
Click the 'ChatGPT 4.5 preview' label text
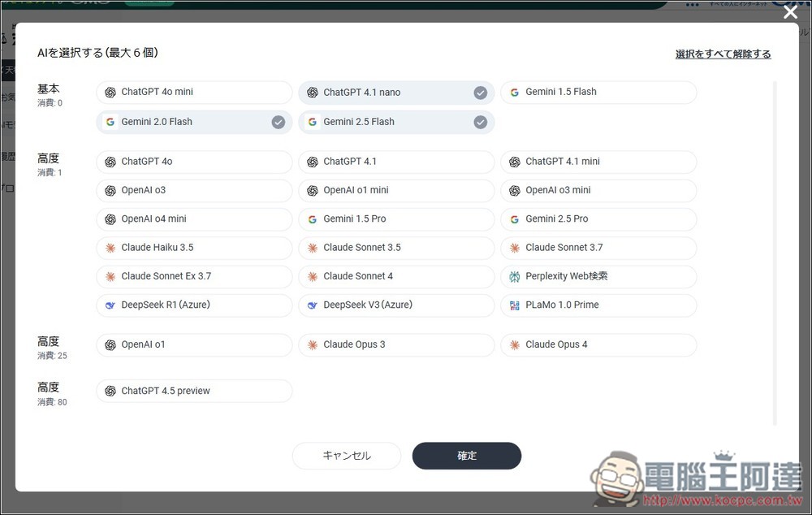pos(166,391)
